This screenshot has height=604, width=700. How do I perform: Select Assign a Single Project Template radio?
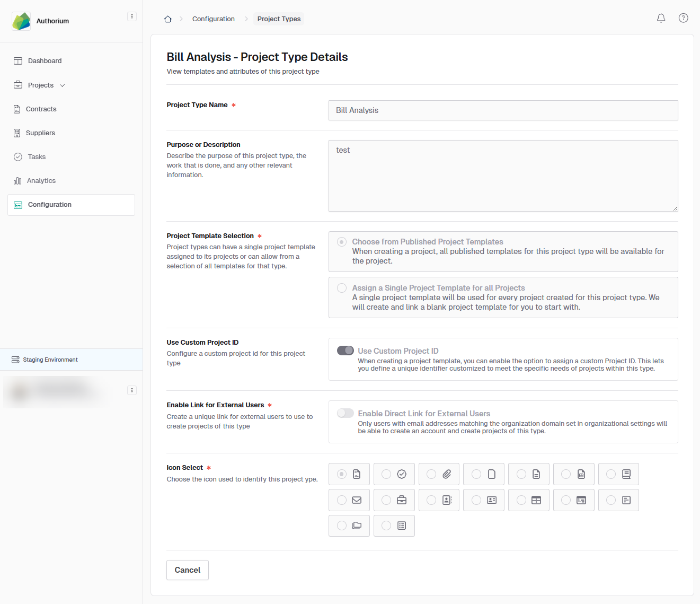[342, 288]
